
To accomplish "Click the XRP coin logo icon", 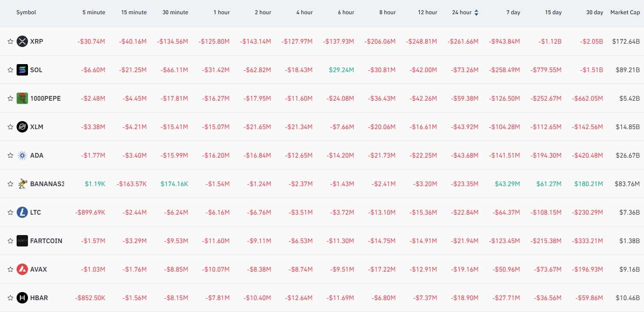I will pos(22,41).
